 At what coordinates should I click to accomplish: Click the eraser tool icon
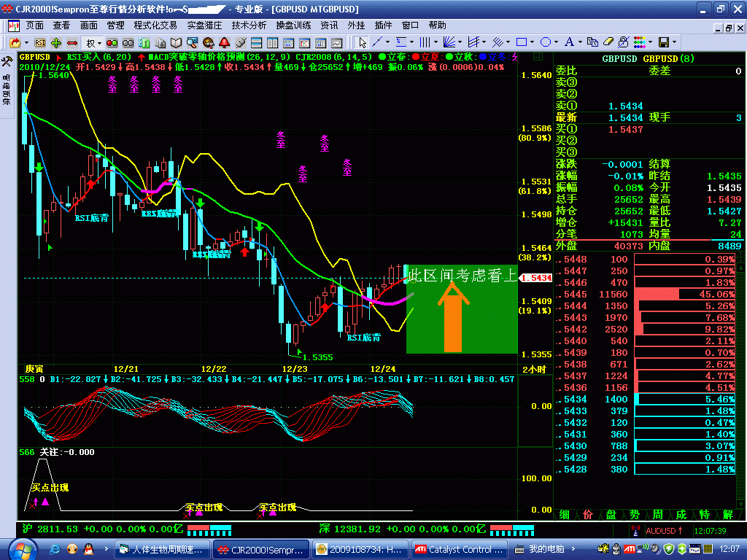point(608,42)
